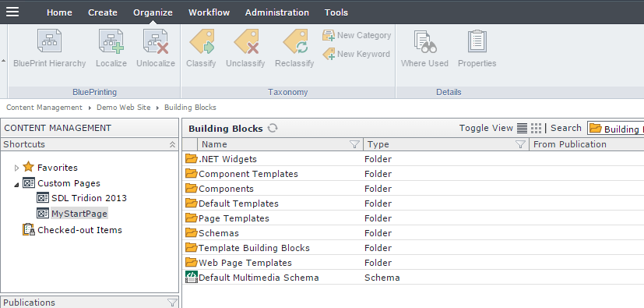Open the search location Building Blocks dropdown

pyautogui.click(x=616, y=129)
